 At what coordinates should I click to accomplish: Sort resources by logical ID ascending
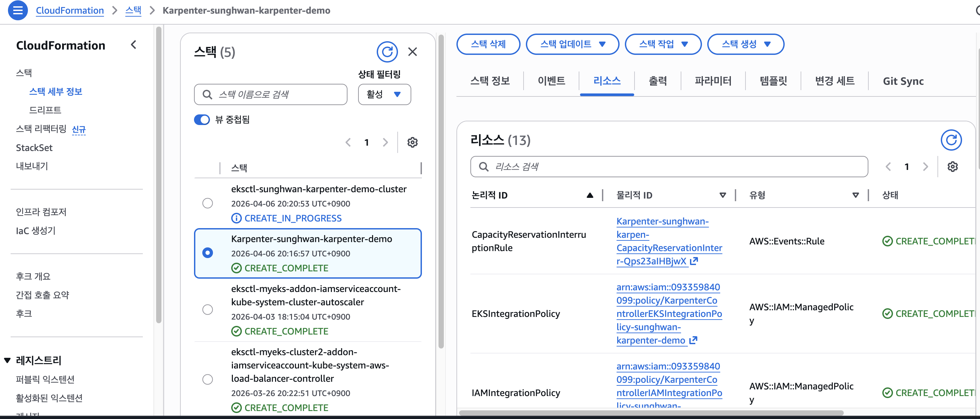(590, 196)
